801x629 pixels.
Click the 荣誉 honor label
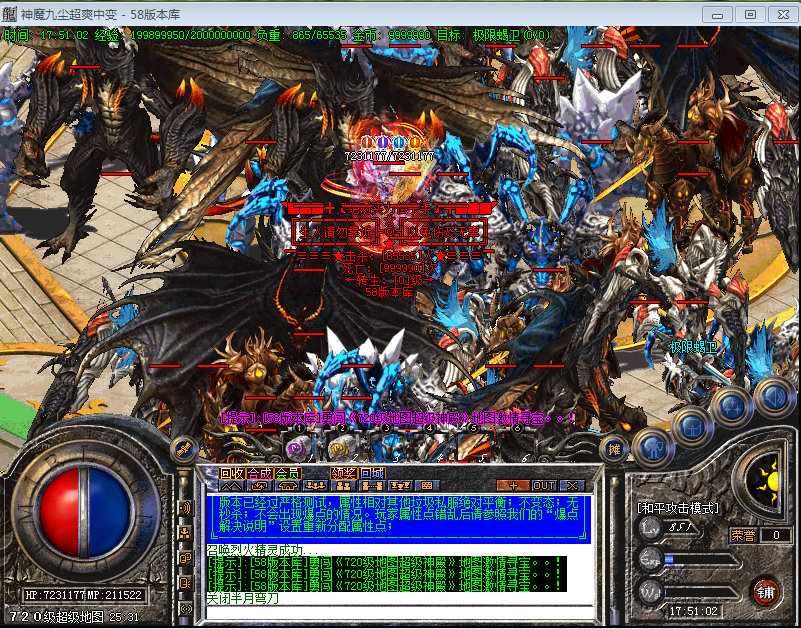click(742, 535)
